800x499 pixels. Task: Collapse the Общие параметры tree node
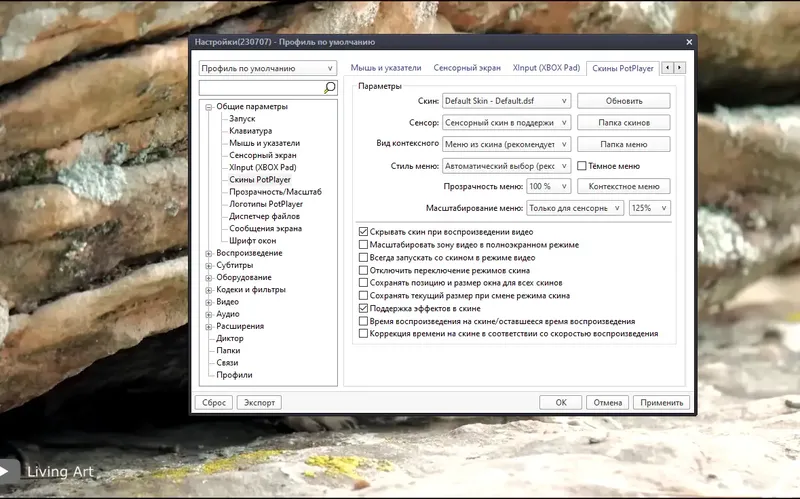tap(209, 107)
